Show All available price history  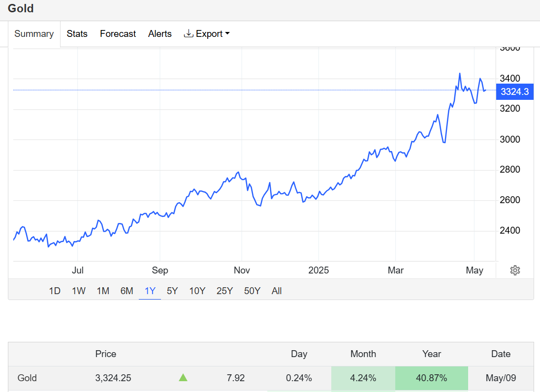(x=277, y=291)
